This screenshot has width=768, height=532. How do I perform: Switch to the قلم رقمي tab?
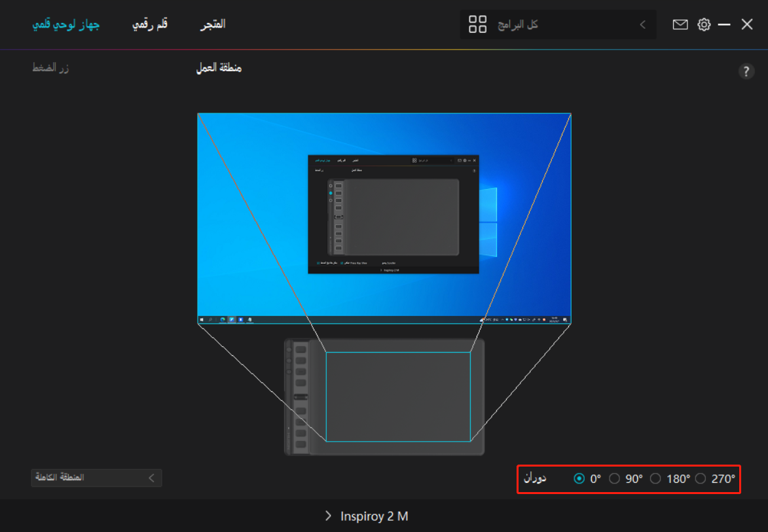point(149,24)
